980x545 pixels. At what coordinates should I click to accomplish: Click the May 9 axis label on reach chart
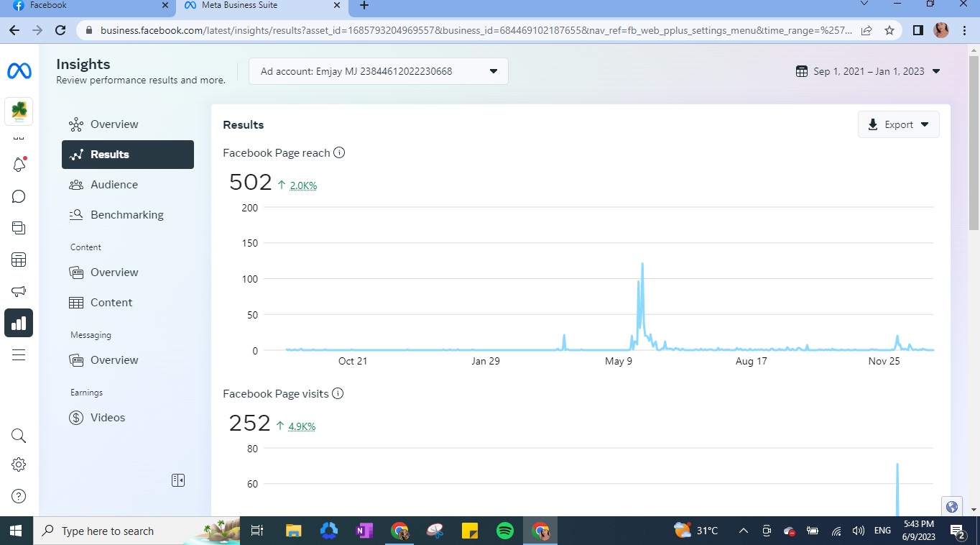point(619,361)
